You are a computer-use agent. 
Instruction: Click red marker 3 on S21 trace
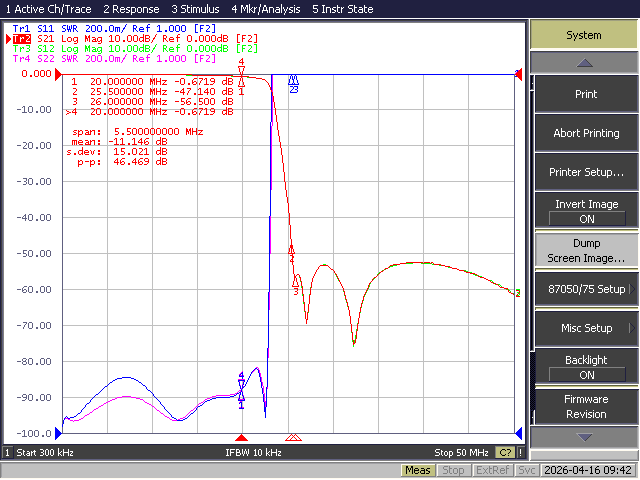(296, 284)
